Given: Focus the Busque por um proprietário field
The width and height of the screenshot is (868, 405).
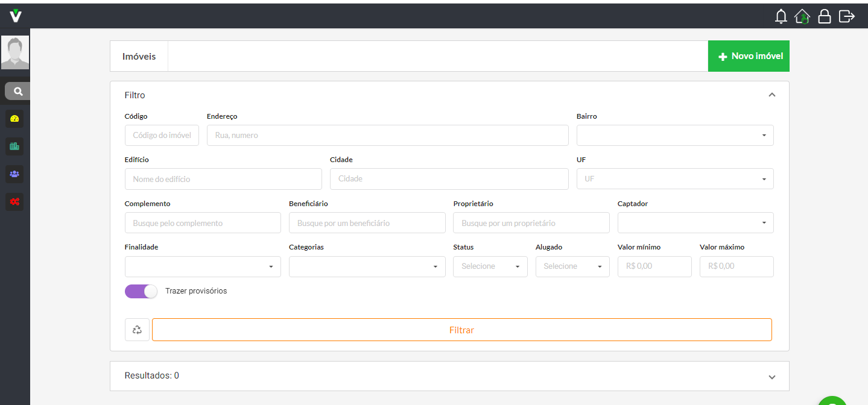Looking at the screenshot, I should (x=531, y=222).
